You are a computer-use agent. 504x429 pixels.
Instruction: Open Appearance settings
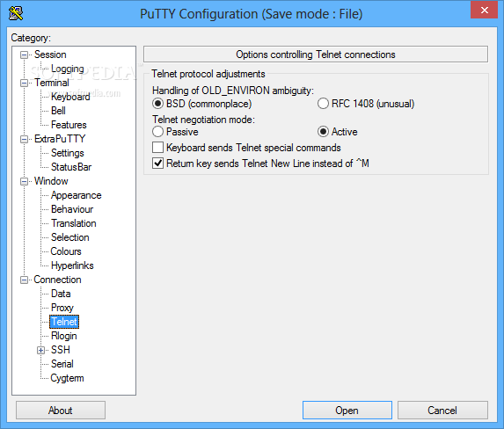click(77, 195)
